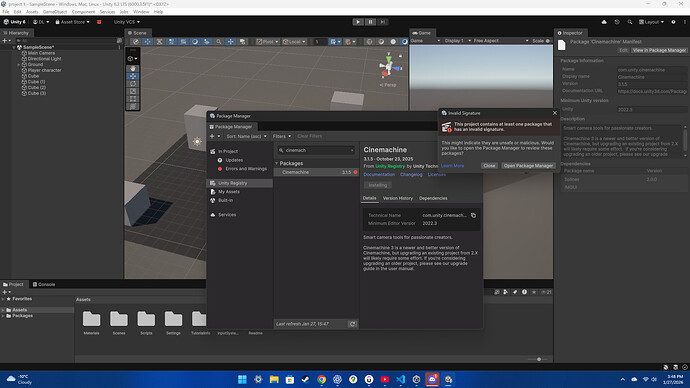Image resolution: width=690 pixels, height=388 pixels.
Task: Open the Cinemachine Changelog link
Action: click(411, 175)
